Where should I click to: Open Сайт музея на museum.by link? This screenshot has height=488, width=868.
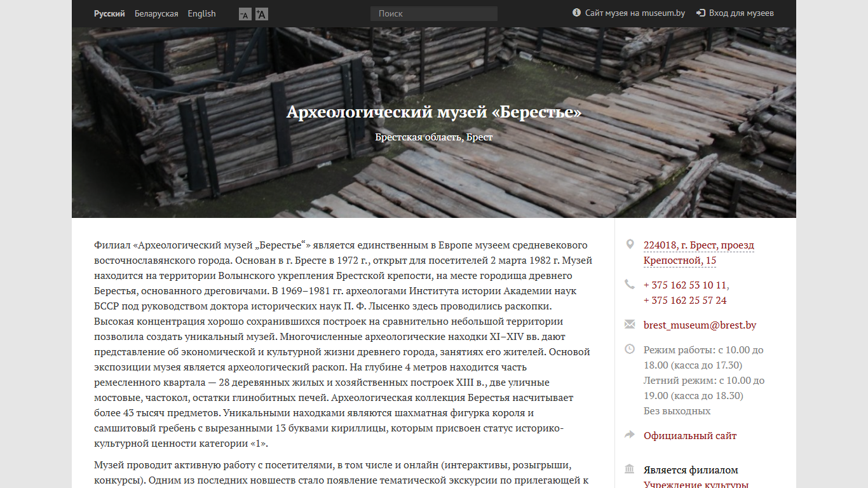click(635, 13)
